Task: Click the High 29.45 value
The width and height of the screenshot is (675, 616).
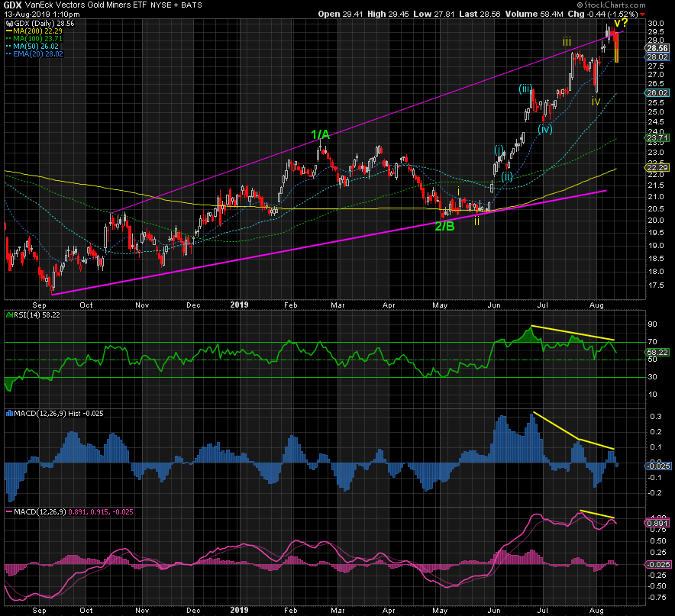Action: pyautogui.click(x=388, y=15)
